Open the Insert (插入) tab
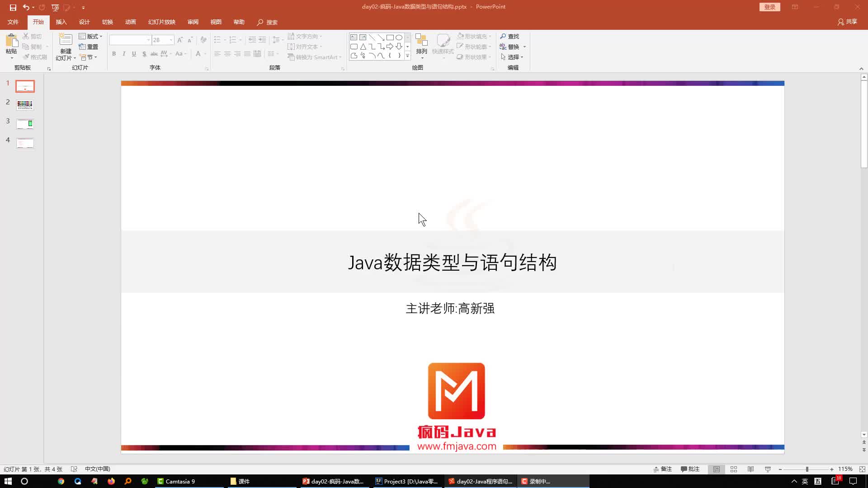The image size is (868, 488). 61,22
